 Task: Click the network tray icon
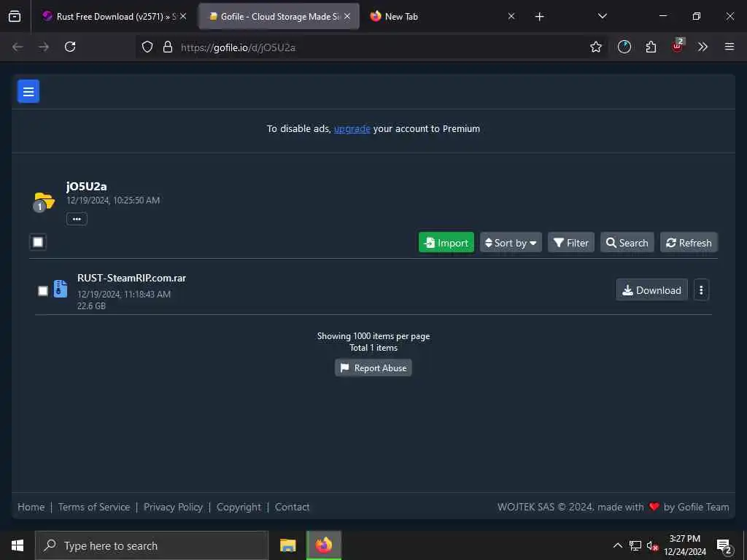(635, 545)
